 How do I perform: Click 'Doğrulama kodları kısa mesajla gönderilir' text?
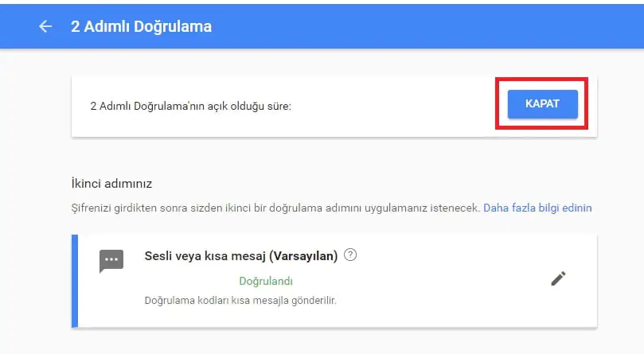click(x=240, y=301)
